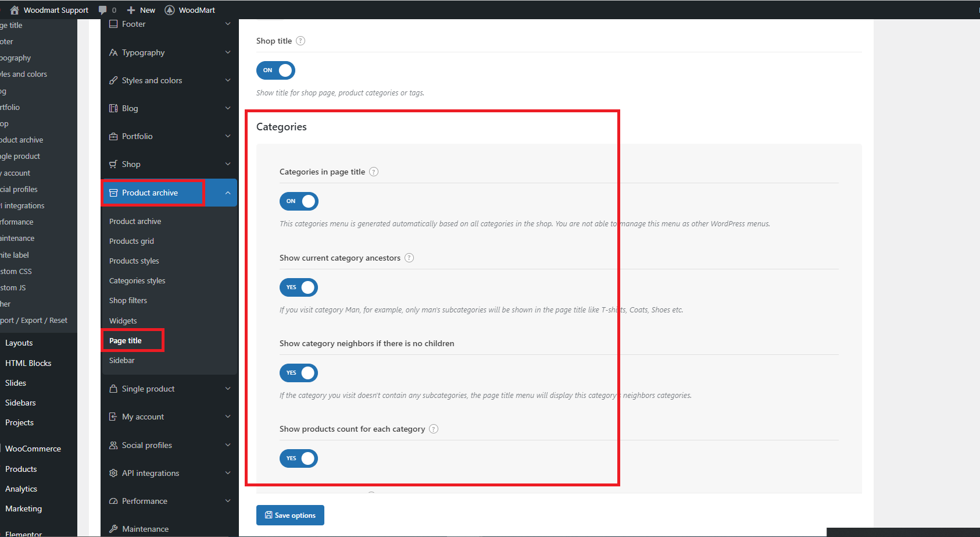
Task: Click the Performance gauge icon
Action: tap(113, 501)
